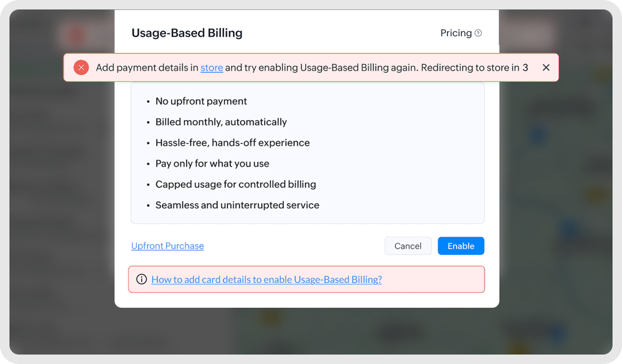Viewport: 622px width, 364px height.
Task: Select the "No upfront payment" list item
Action: [x=201, y=101]
